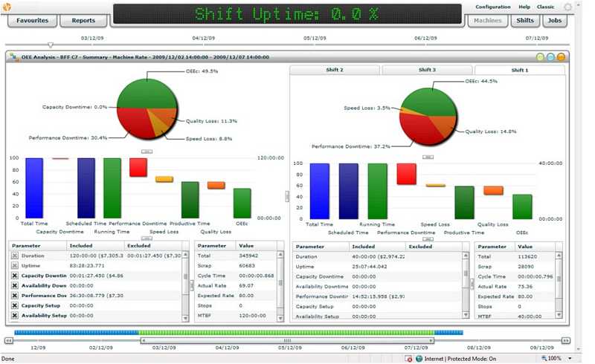Click the orange logo icon in the top-left corner
595x364 pixels.
pyautogui.click(x=7, y=7)
